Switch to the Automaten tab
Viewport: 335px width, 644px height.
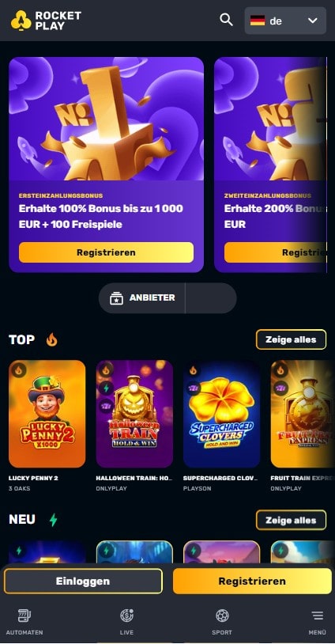point(24,622)
